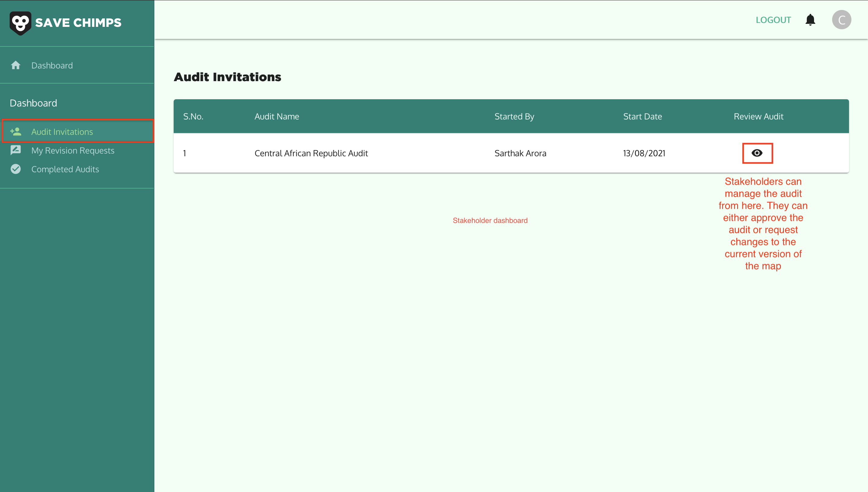Log out using the LOGOUT link

(x=773, y=20)
